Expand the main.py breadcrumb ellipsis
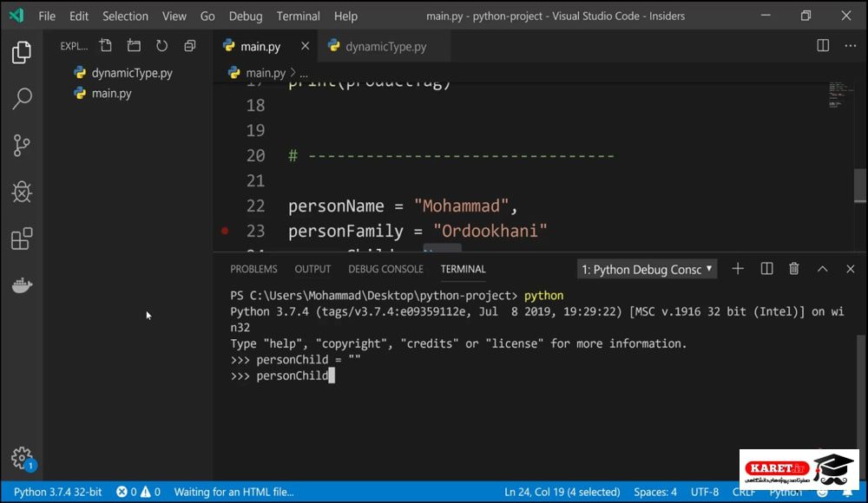The height and width of the screenshot is (503, 868). pos(303,73)
